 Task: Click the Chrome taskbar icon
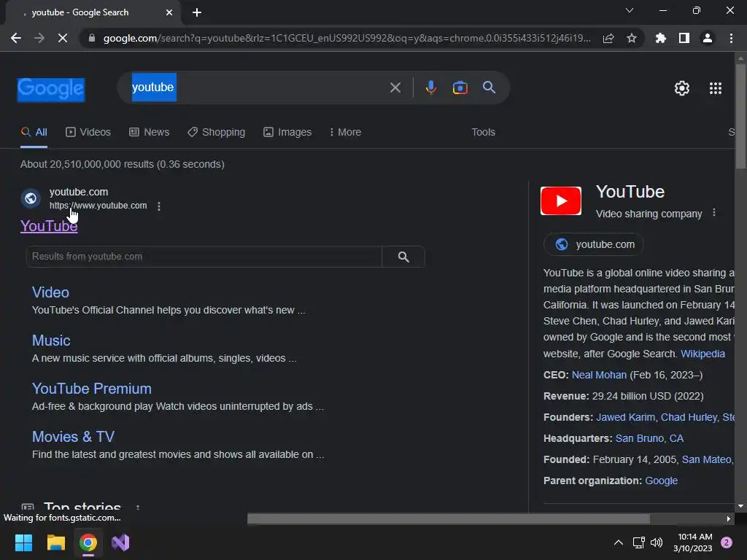click(88, 542)
